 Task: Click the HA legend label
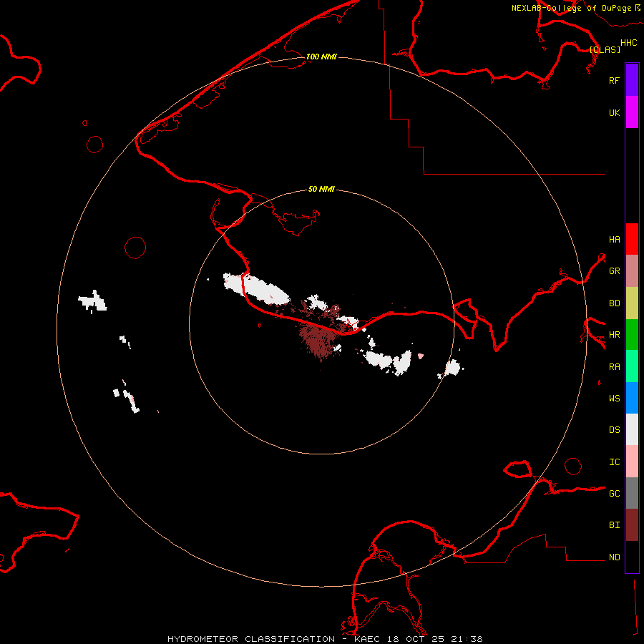click(614, 240)
